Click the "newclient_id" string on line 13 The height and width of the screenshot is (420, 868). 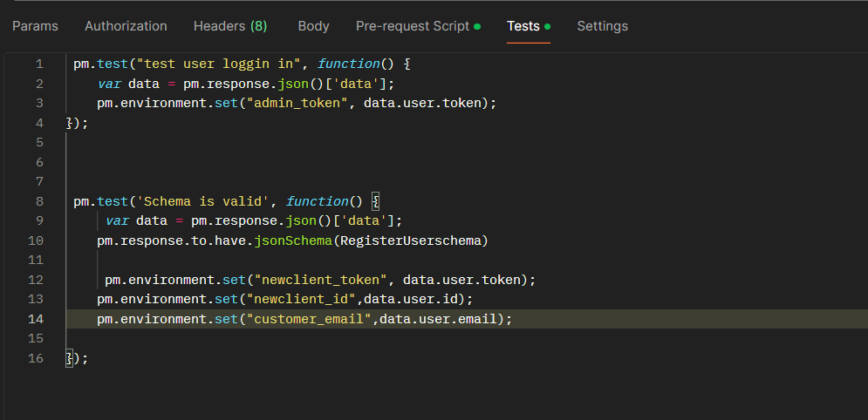click(x=302, y=299)
